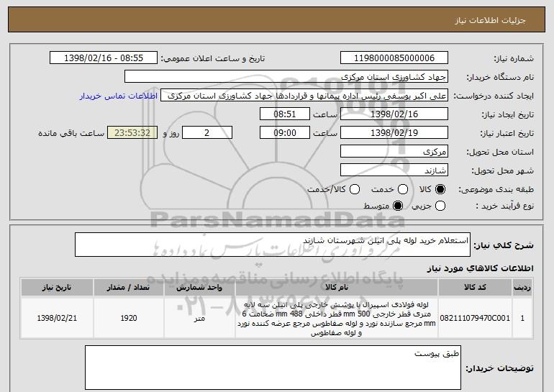Click the validity time field 09:00

pos(285,133)
